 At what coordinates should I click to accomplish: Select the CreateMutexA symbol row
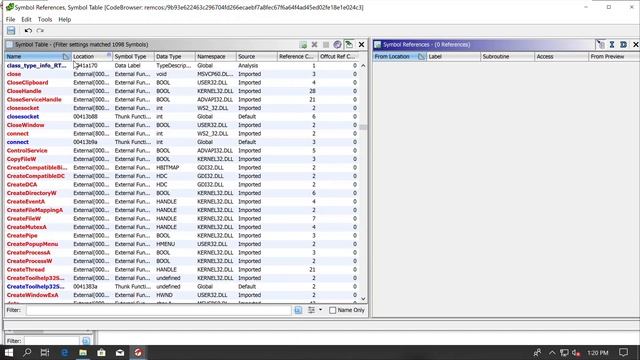click(182, 227)
